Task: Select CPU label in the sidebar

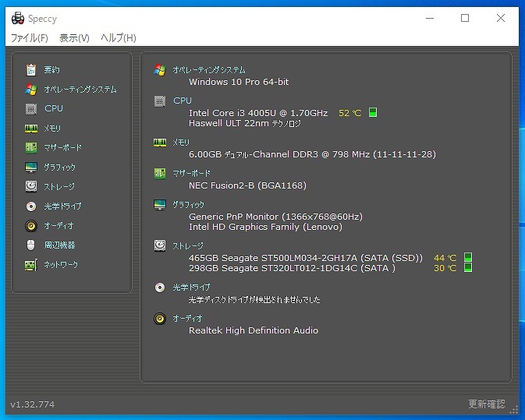Action: 54,108
